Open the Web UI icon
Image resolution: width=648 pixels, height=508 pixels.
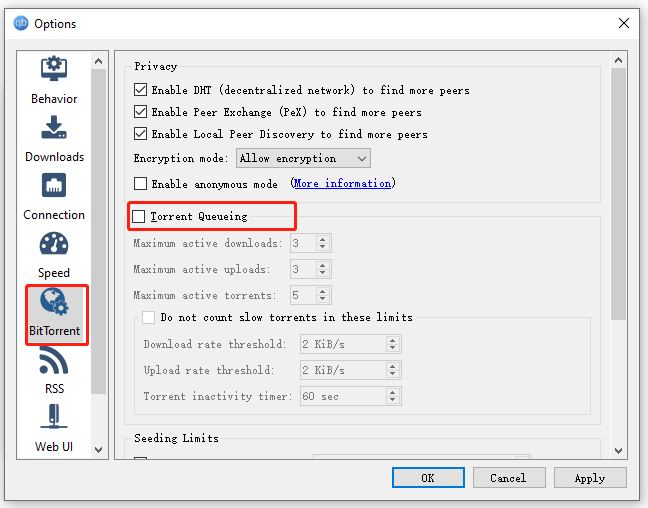pos(54,417)
